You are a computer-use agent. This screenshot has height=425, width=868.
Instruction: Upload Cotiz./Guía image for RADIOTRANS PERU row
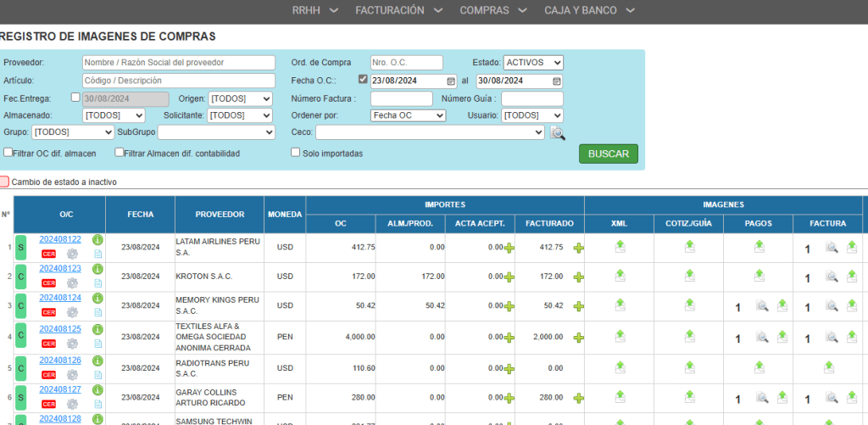[x=689, y=367]
